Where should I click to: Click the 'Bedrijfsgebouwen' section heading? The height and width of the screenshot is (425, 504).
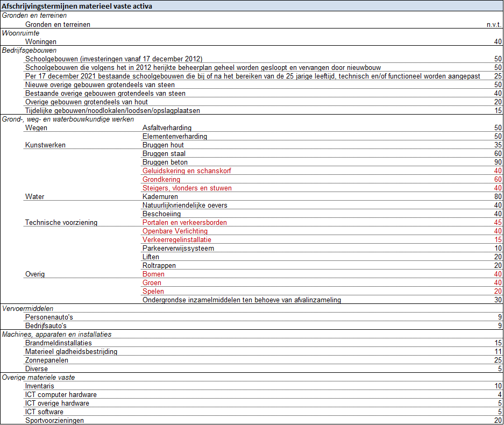click(x=30, y=50)
